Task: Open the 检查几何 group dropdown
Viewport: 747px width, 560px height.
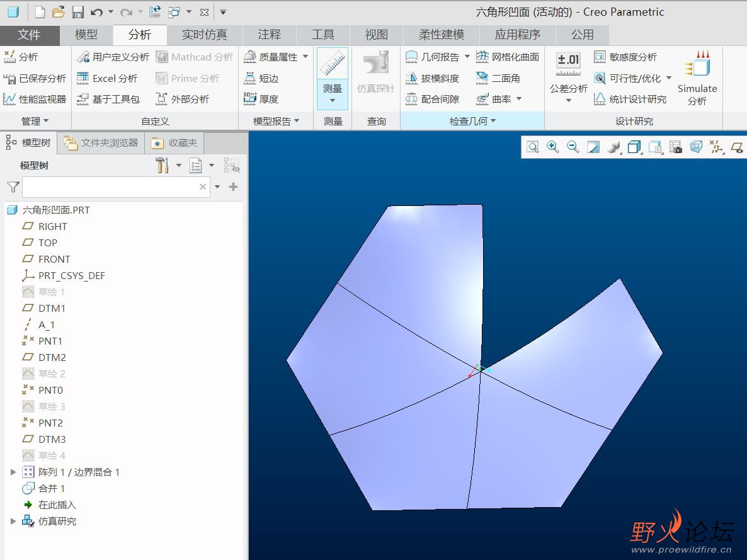Action: [x=472, y=121]
